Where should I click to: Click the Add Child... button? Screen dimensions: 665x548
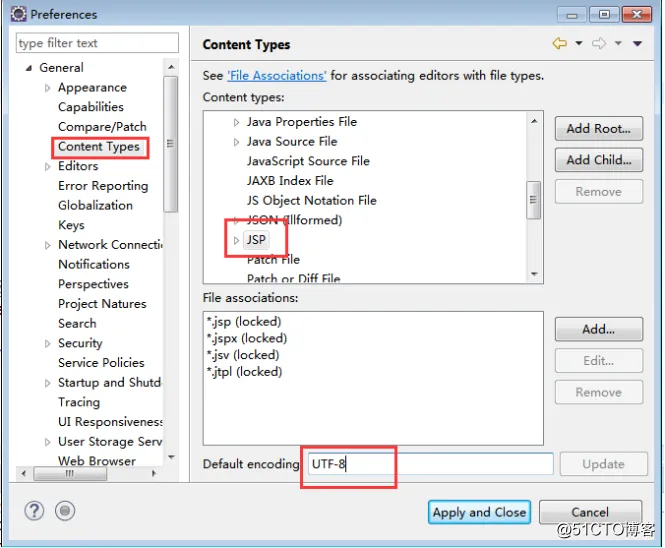[x=599, y=160]
